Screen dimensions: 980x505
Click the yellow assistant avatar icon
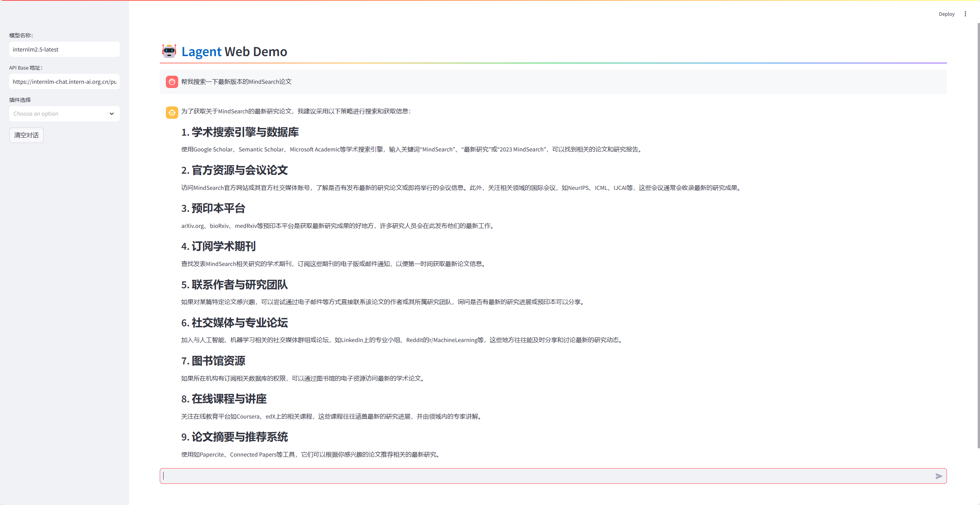[172, 113]
